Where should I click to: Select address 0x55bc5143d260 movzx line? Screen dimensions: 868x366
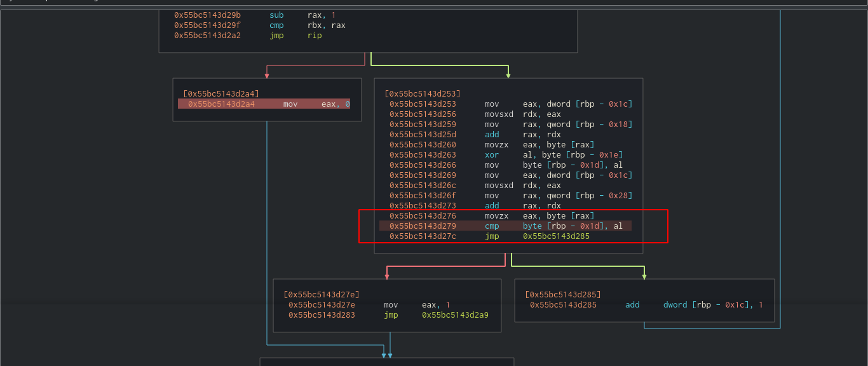(423, 145)
